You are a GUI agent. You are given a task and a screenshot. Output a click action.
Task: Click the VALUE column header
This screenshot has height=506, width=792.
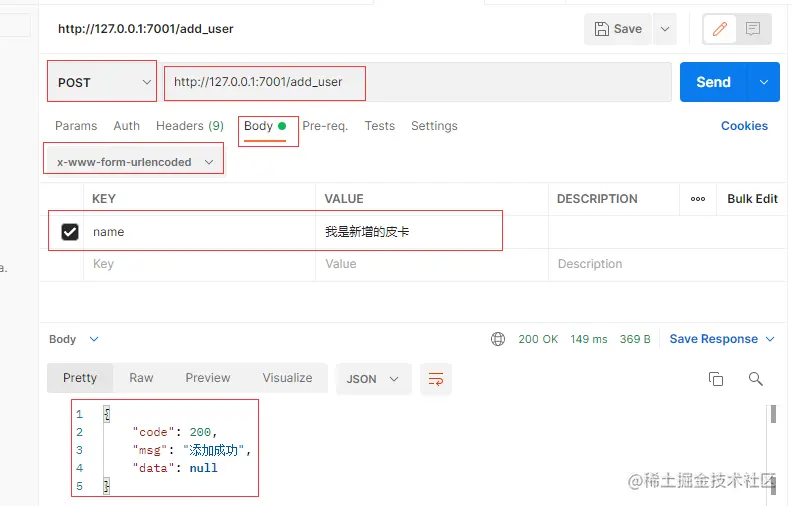pos(343,199)
